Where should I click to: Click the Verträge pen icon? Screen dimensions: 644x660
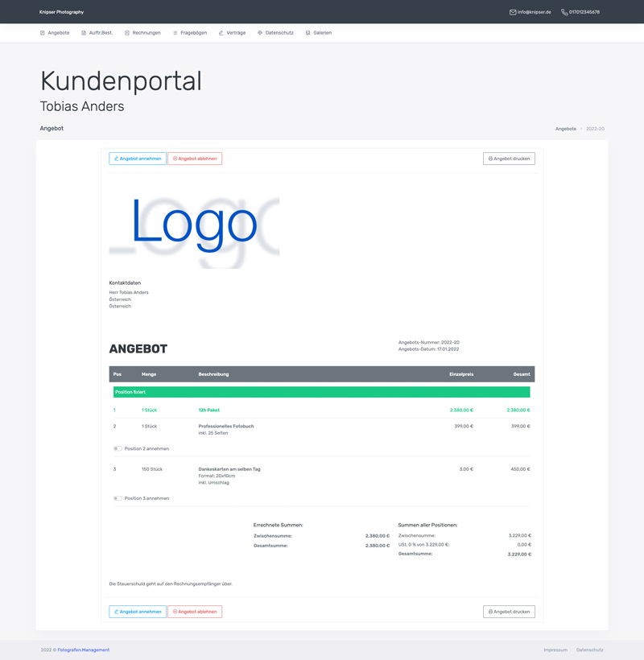tap(221, 33)
